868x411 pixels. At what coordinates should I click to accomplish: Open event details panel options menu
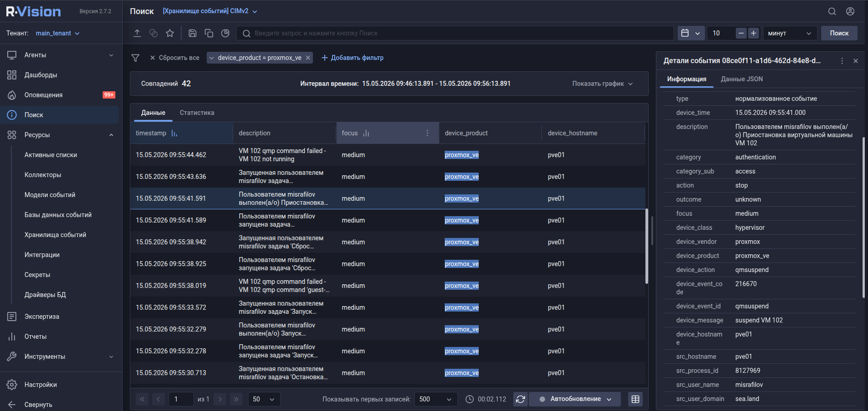pos(842,61)
